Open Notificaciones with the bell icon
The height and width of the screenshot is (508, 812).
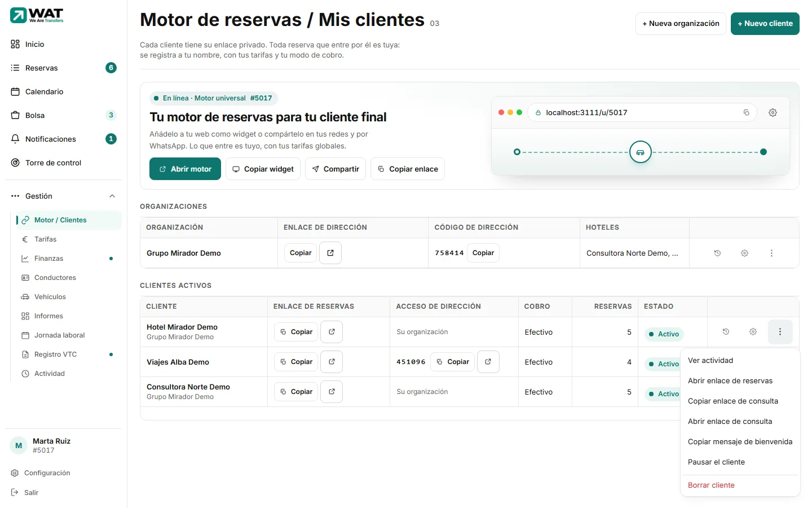63,139
